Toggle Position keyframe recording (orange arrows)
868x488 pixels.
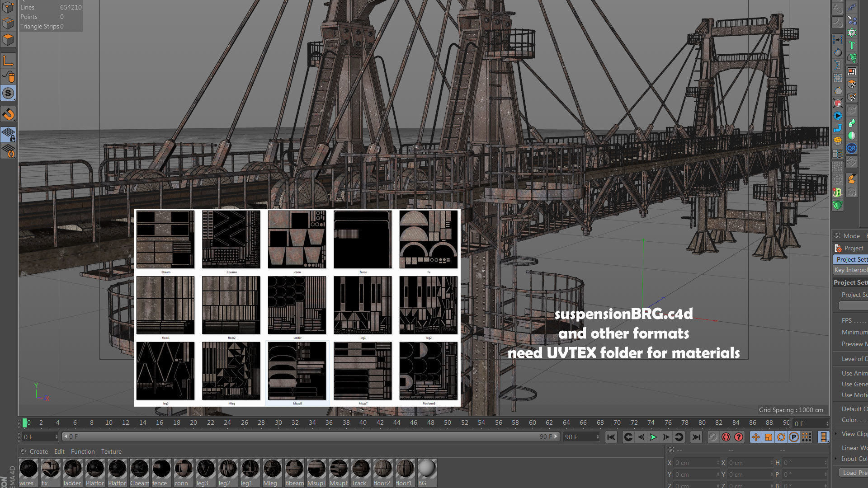pos(755,437)
